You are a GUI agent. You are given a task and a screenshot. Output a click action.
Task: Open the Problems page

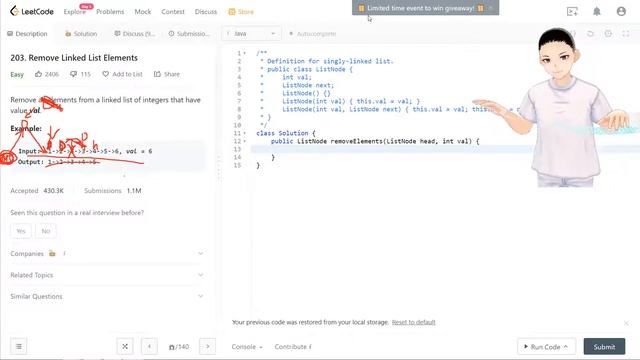pyautogui.click(x=110, y=12)
